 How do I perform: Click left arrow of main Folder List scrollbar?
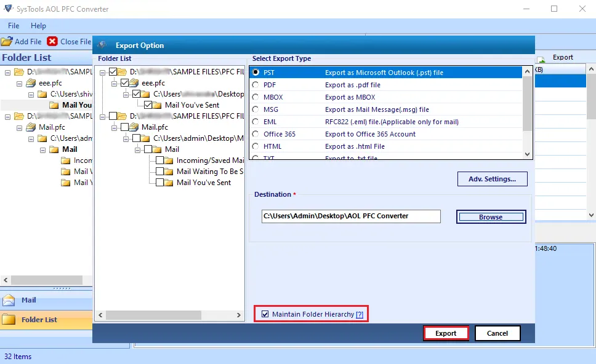(x=6, y=280)
